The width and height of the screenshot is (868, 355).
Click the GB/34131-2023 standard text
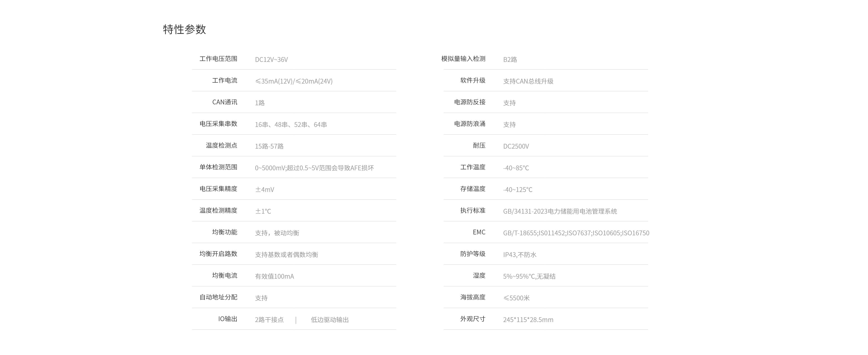click(560, 211)
